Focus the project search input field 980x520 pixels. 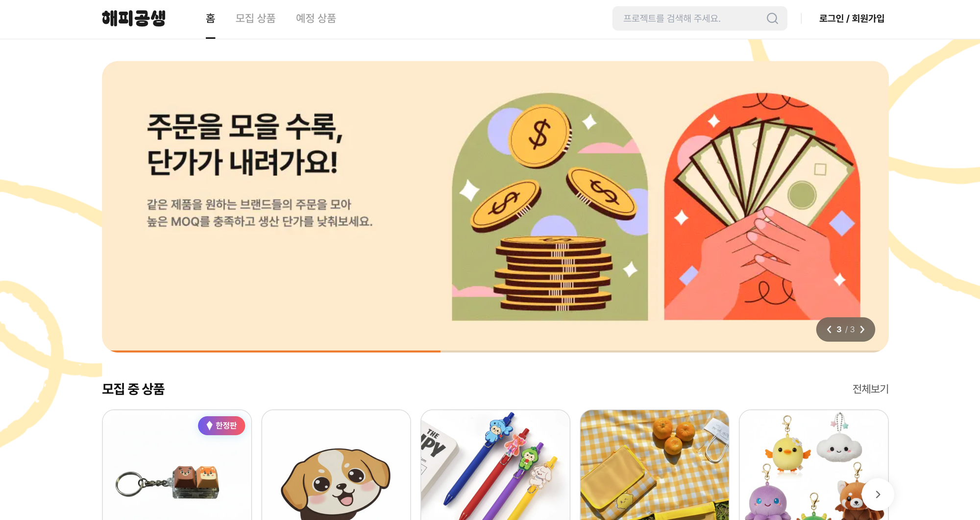691,19
